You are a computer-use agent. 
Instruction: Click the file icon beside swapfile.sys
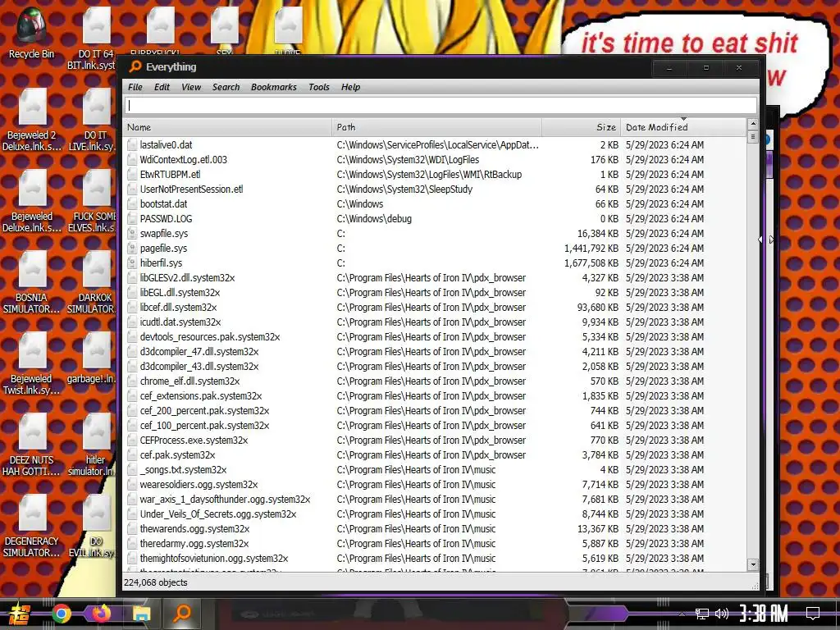(x=132, y=234)
